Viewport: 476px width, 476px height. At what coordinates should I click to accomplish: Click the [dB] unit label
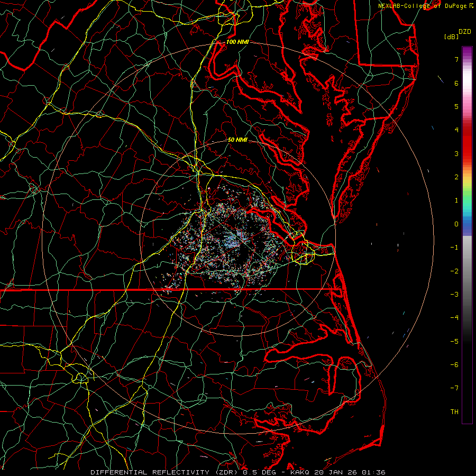(x=451, y=36)
